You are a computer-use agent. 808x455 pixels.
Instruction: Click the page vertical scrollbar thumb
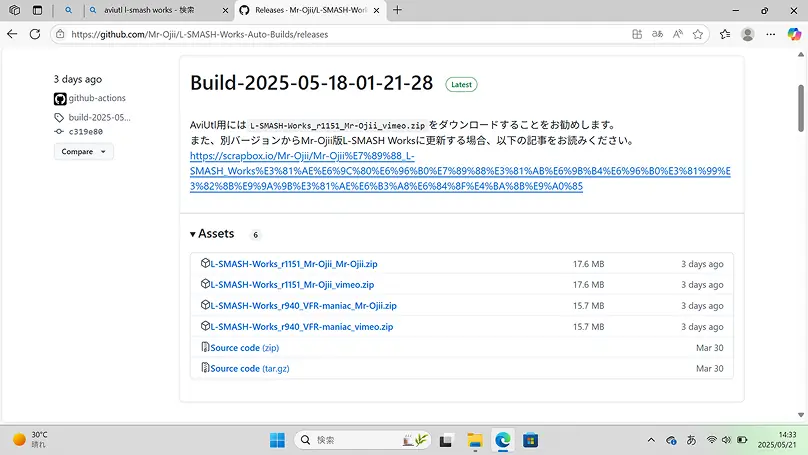point(801,108)
